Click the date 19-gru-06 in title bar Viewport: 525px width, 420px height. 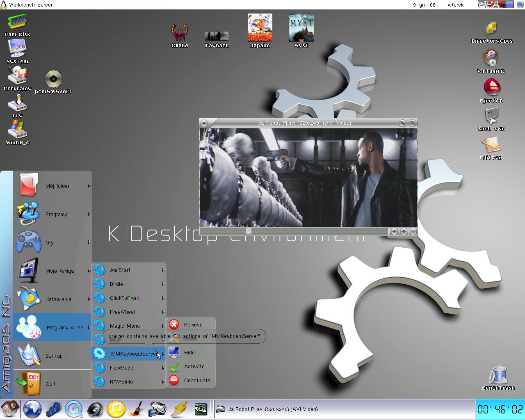pyautogui.click(x=423, y=5)
